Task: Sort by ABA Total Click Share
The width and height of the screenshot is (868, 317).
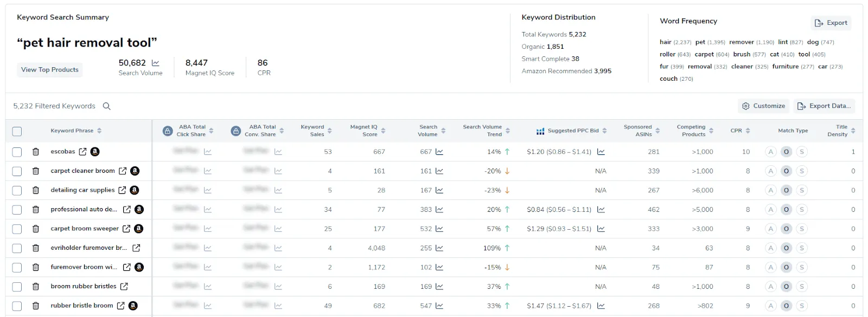Action: coord(211,131)
